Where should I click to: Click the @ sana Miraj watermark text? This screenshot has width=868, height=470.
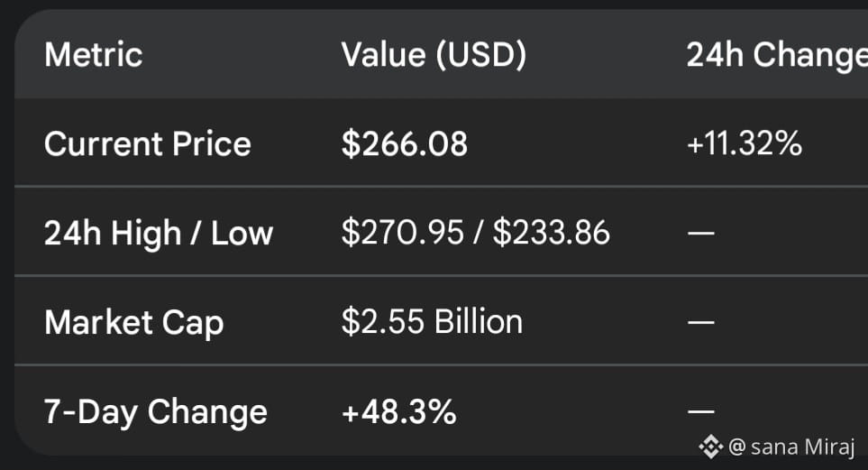(x=792, y=447)
